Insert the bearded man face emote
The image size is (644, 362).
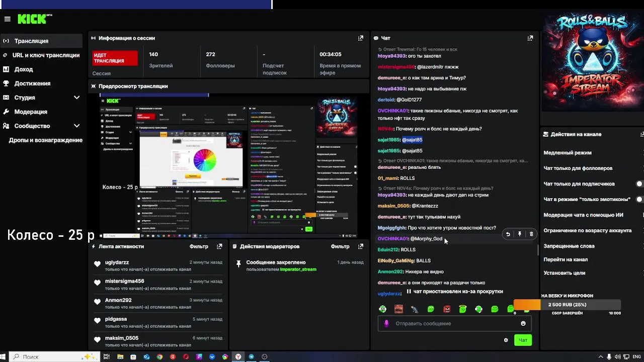tap(398, 309)
